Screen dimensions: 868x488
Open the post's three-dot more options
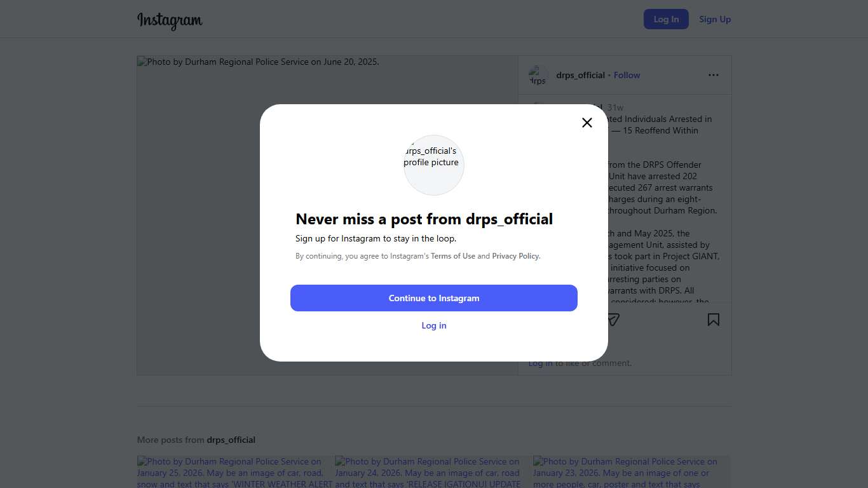tap(714, 75)
